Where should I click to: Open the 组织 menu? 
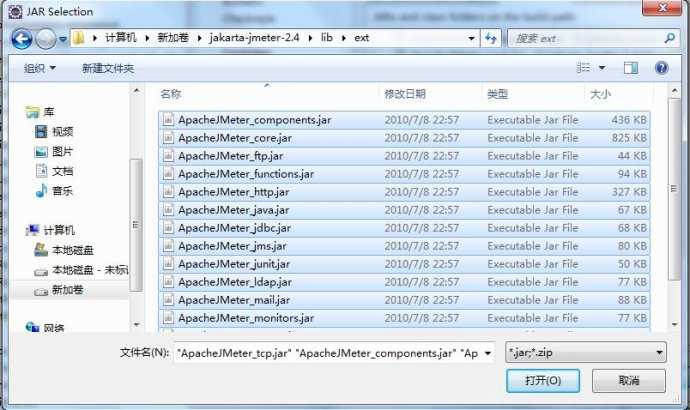[40, 68]
